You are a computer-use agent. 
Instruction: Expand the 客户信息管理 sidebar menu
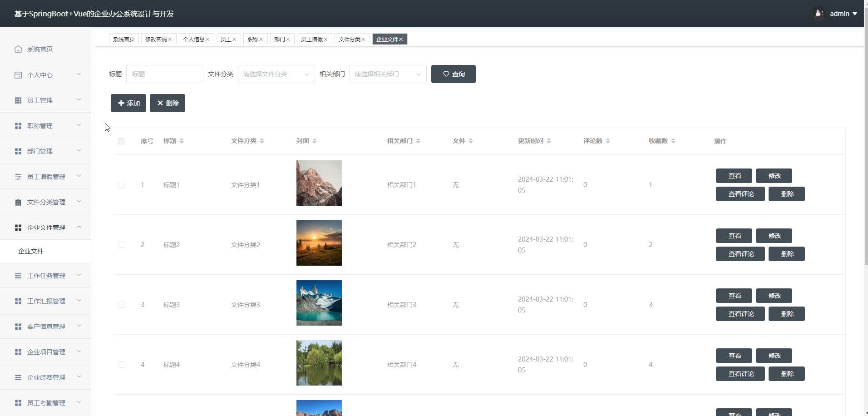click(x=45, y=327)
